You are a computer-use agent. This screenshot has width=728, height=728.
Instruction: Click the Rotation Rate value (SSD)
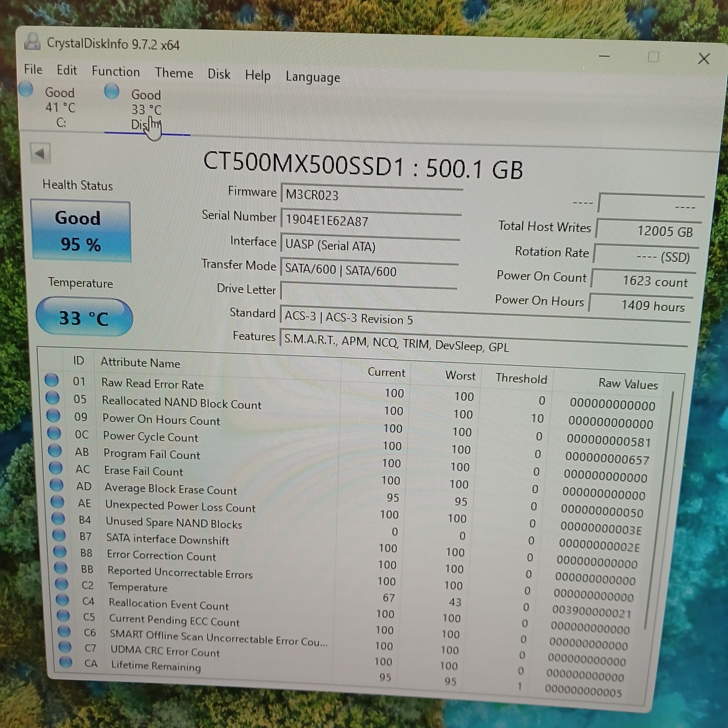click(x=645, y=256)
